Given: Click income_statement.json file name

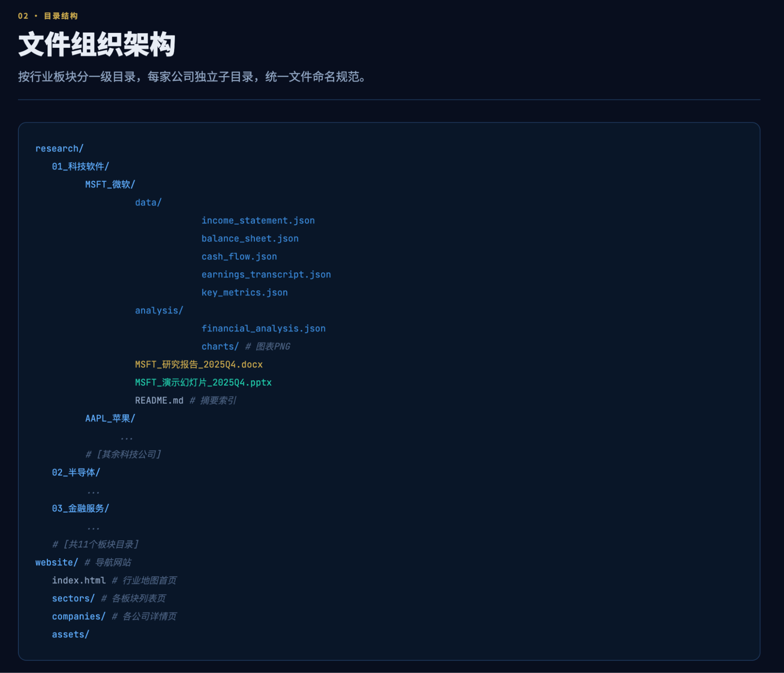Looking at the screenshot, I should click(258, 220).
